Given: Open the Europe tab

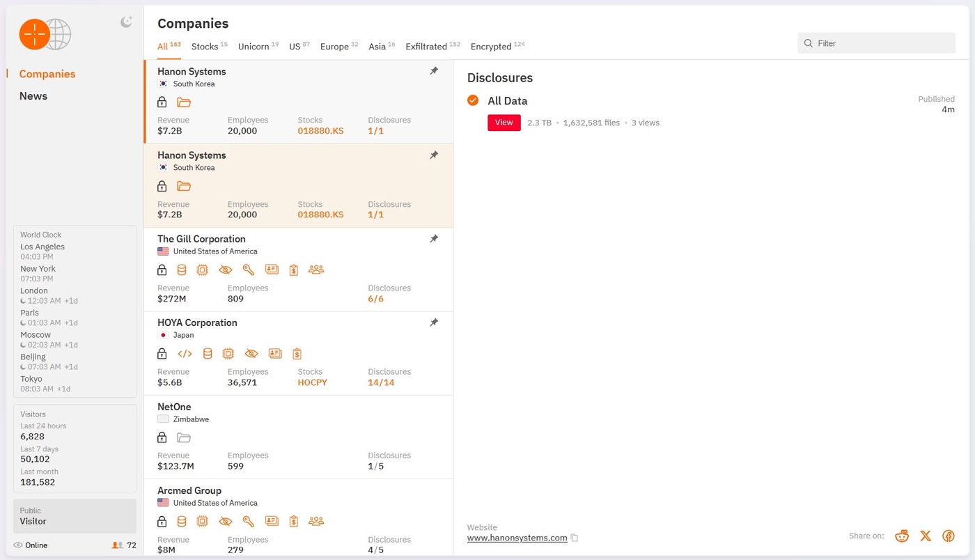Looking at the screenshot, I should coord(339,46).
